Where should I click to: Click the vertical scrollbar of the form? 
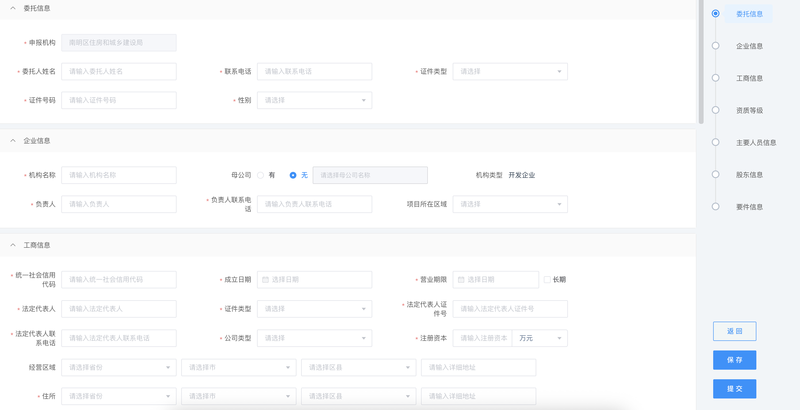tap(701, 60)
